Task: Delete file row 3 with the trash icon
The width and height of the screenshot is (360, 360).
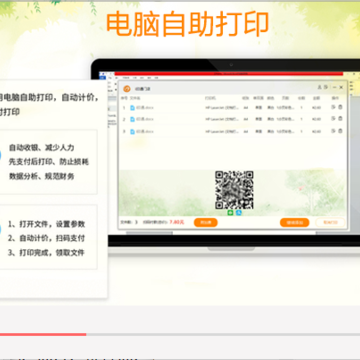Action: 340,131
